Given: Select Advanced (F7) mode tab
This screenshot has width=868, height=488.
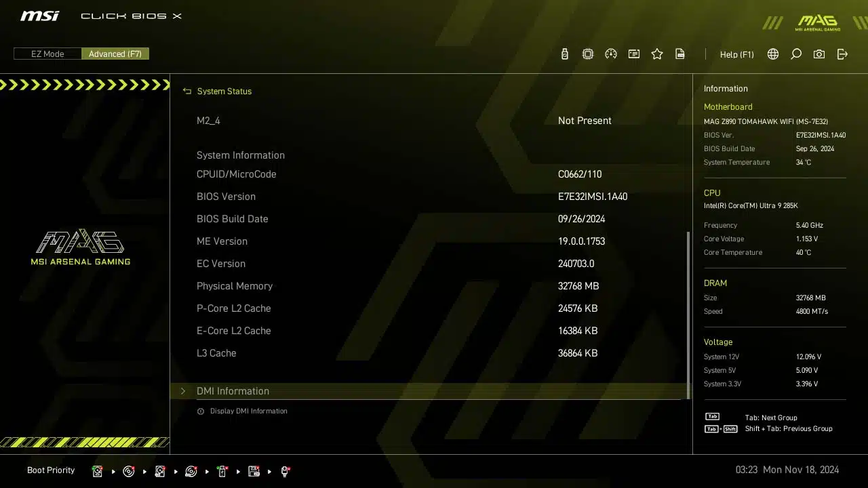Looking at the screenshot, I should [x=115, y=54].
